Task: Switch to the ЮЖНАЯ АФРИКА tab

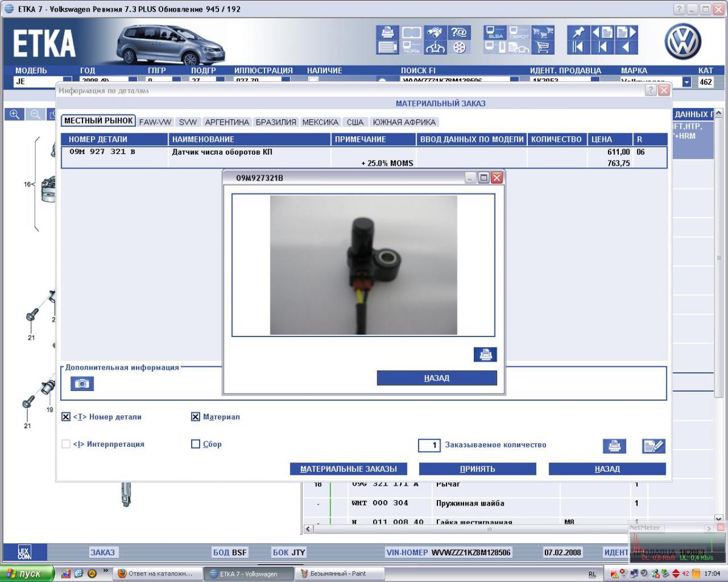Action: pyautogui.click(x=404, y=122)
